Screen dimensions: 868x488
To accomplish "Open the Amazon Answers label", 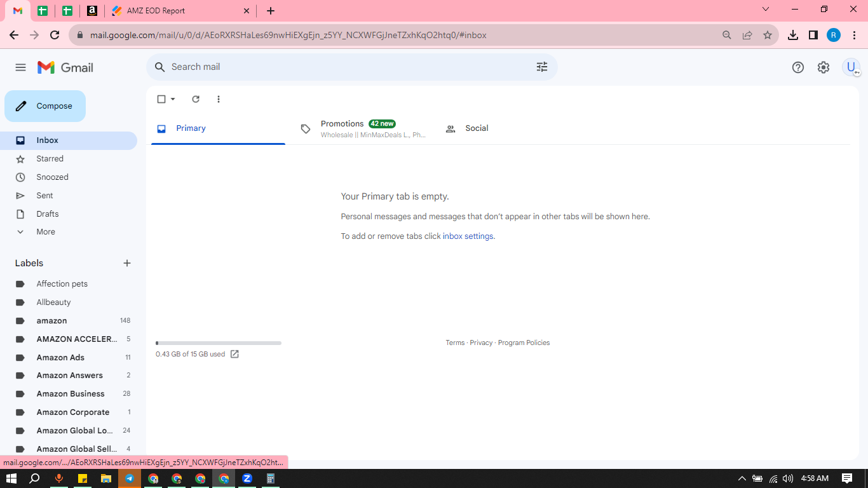I will pos(69,376).
